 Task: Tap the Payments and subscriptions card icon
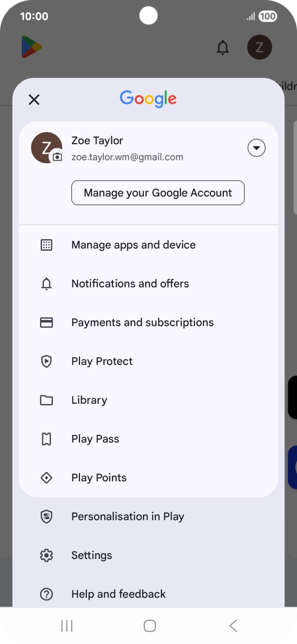pyautogui.click(x=47, y=322)
